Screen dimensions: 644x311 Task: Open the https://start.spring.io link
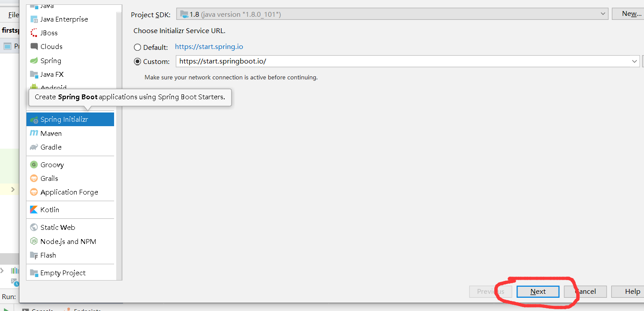pyautogui.click(x=209, y=46)
